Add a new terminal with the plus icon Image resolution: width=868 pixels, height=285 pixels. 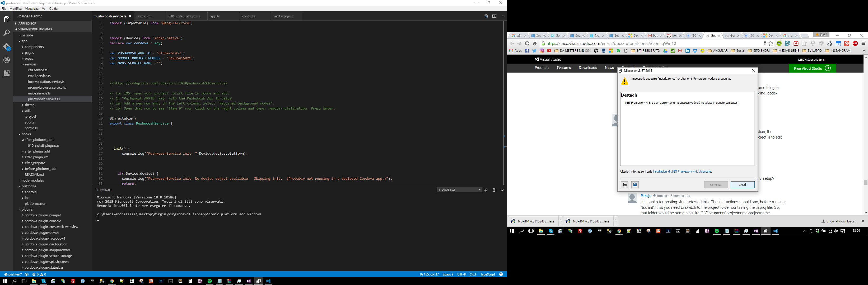(486, 190)
